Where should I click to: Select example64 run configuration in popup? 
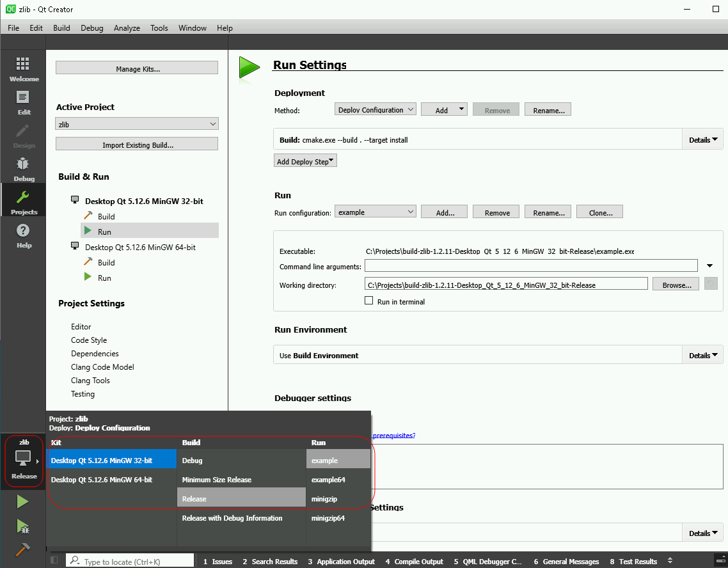pos(338,479)
